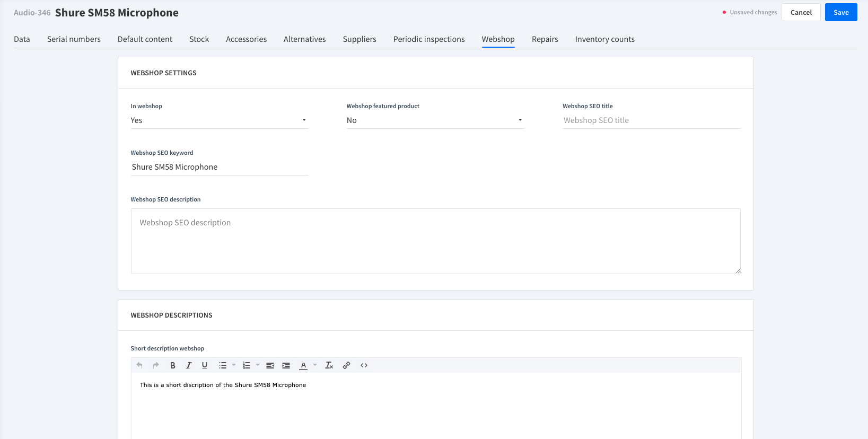Go to the Suppliers tab
The width and height of the screenshot is (868, 439).
(360, 39)
